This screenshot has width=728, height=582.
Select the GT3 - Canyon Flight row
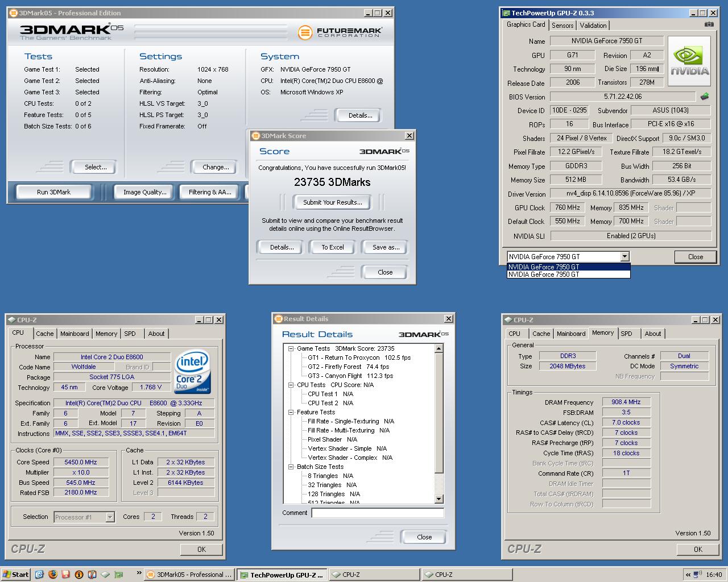click(x=350, y=376)
